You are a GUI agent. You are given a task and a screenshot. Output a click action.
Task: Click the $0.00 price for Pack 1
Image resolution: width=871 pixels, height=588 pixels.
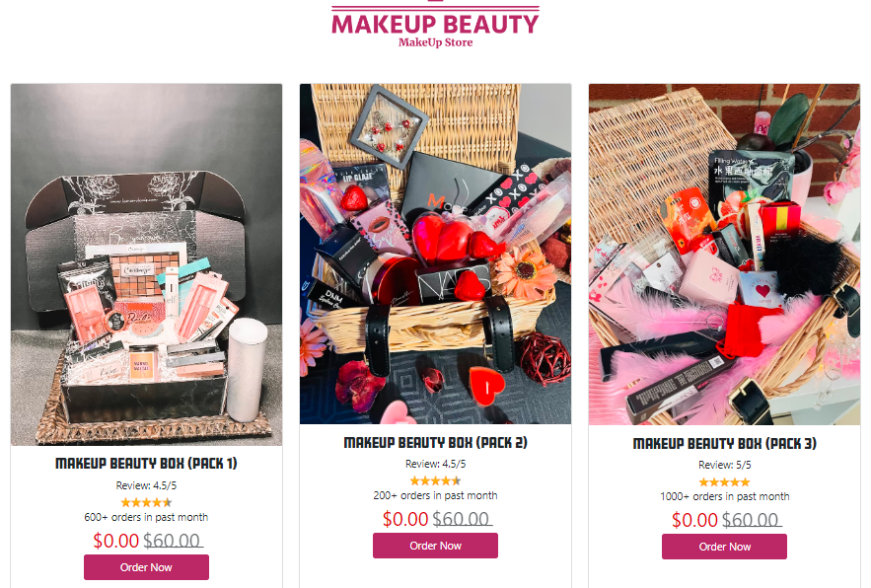click(x=115, y=541)
